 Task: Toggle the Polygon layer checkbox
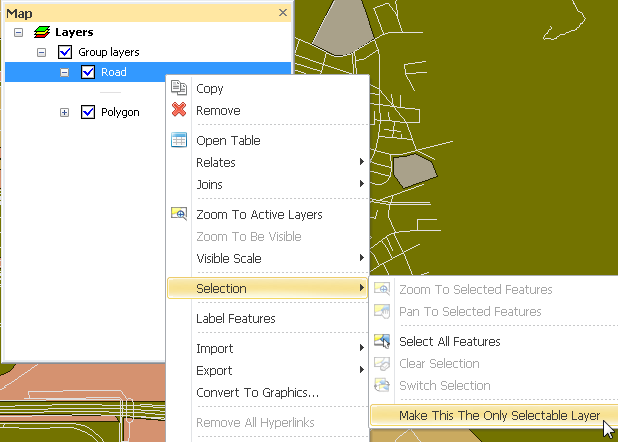88,112
